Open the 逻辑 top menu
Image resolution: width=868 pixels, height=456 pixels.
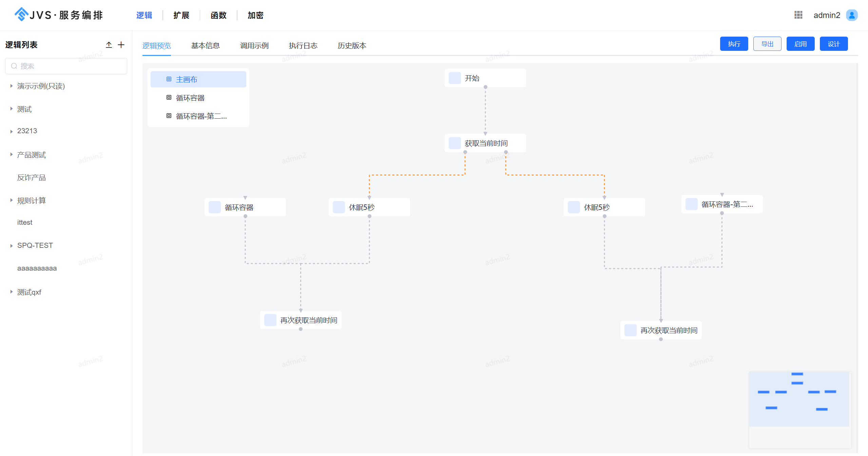(144, 15)
